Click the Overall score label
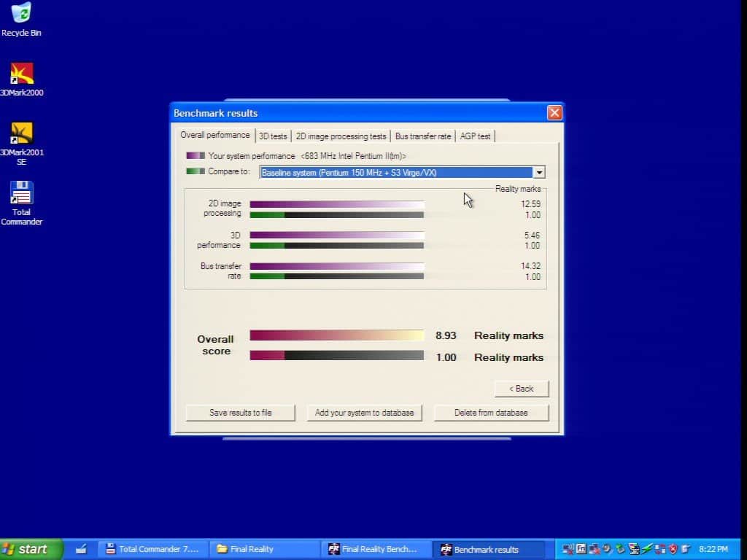 coord(215,345)
